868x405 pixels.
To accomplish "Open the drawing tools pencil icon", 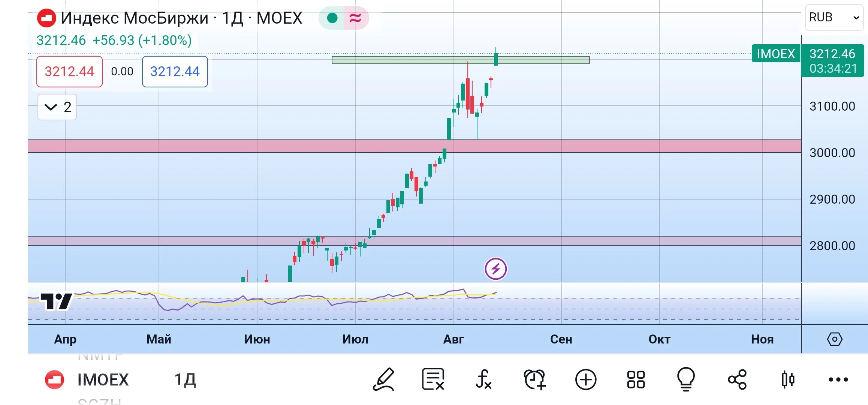I will [x=383, y=379].
